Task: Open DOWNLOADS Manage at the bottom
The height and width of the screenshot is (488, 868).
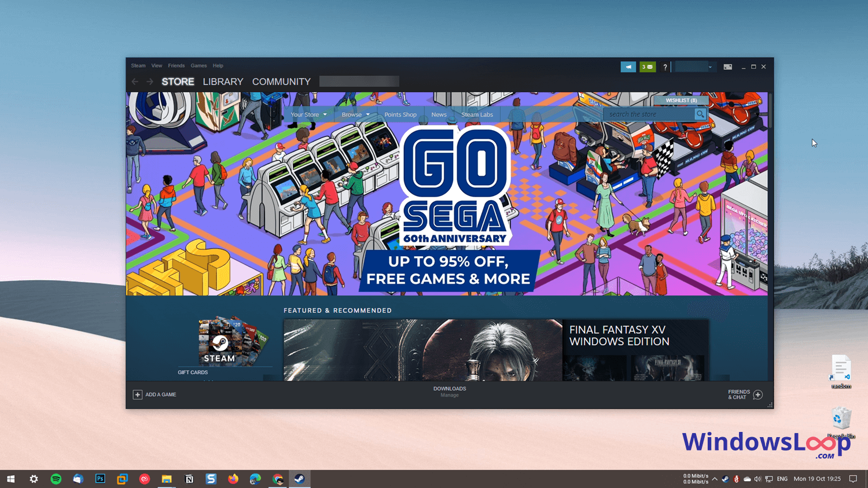Action: click(x=450, y=391)
